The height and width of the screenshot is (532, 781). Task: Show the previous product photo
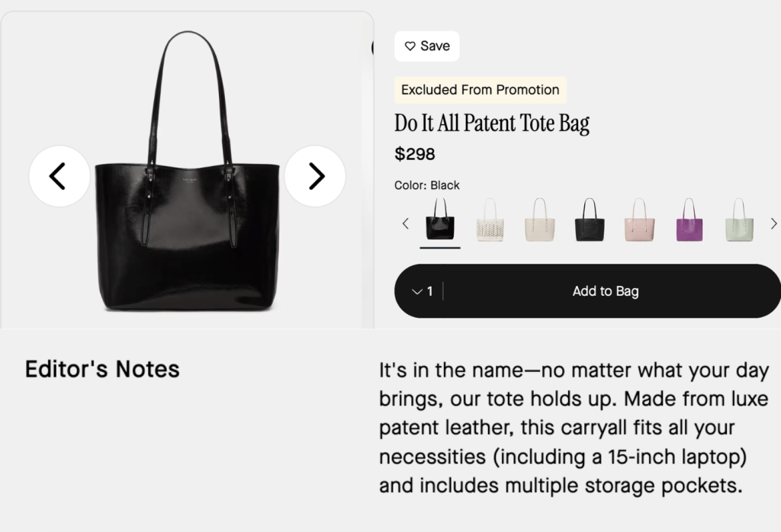(x=59, y=176)
